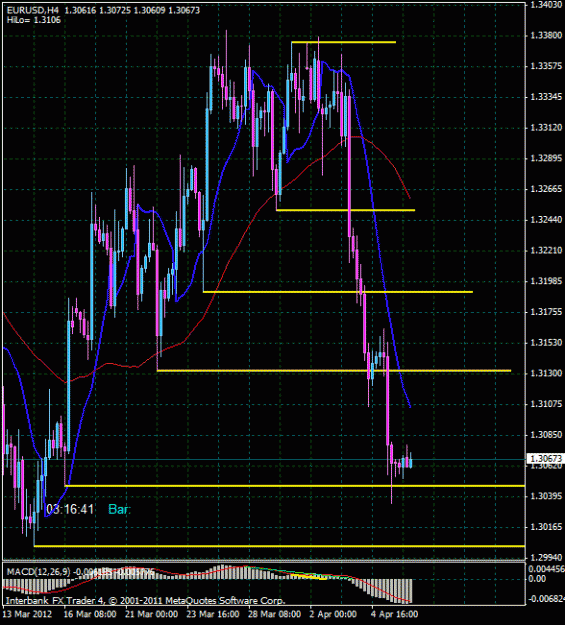Select the yellow line near the 1.32440 level
Screen dimensions: 565x625
click(345, 210)
